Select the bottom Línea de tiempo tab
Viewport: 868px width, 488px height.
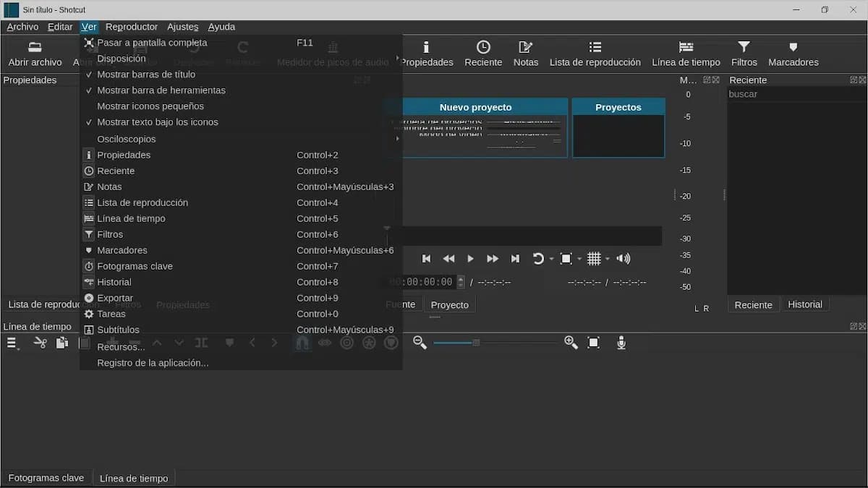point(134,478)
